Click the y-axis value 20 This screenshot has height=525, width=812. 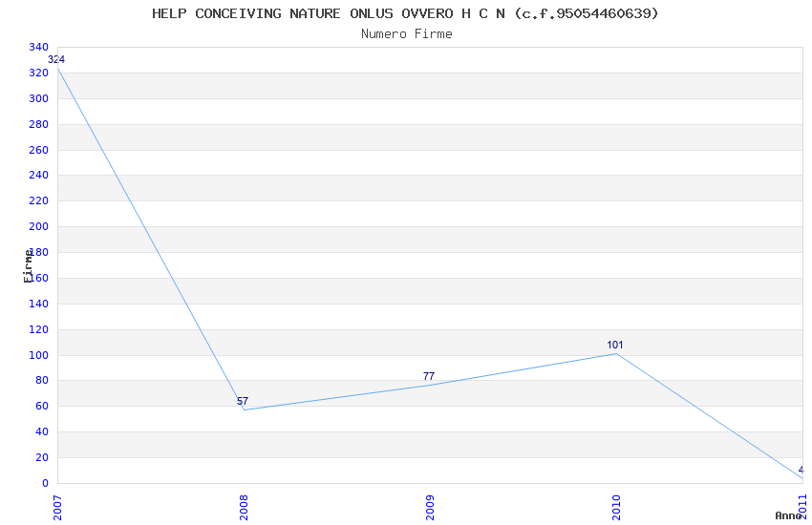click(41, 457)
